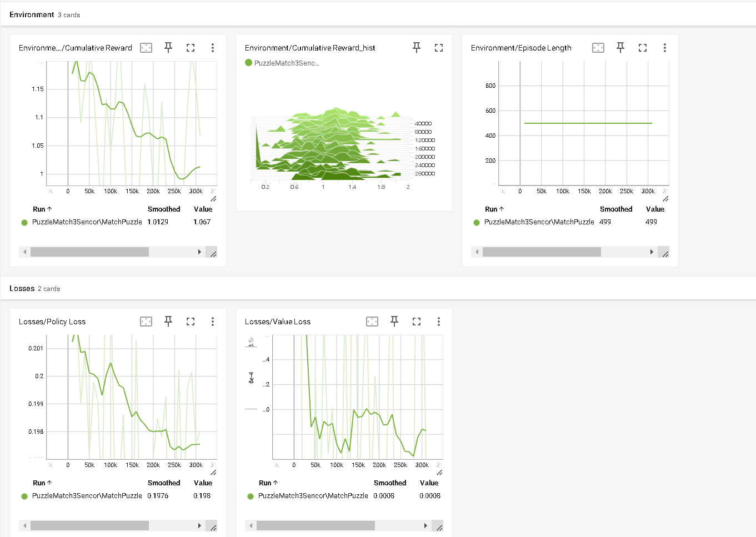
Task: Expand Cumulative Reward_hist card to fullscreen
Action: (x=439, y=48)
